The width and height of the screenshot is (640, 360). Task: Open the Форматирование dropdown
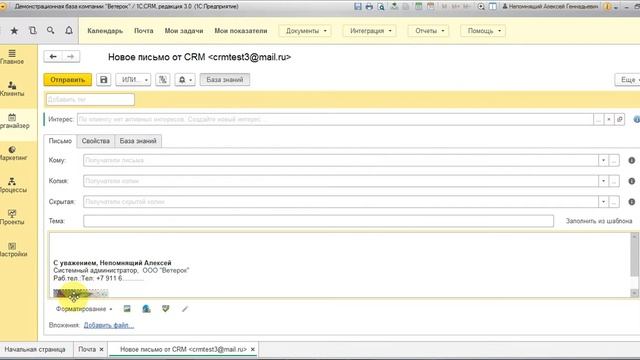[84, 309]
